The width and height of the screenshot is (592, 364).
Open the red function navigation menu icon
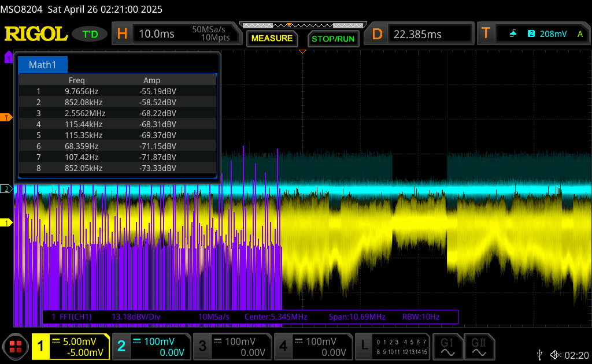pyautogui.click(x=16, y=347)
